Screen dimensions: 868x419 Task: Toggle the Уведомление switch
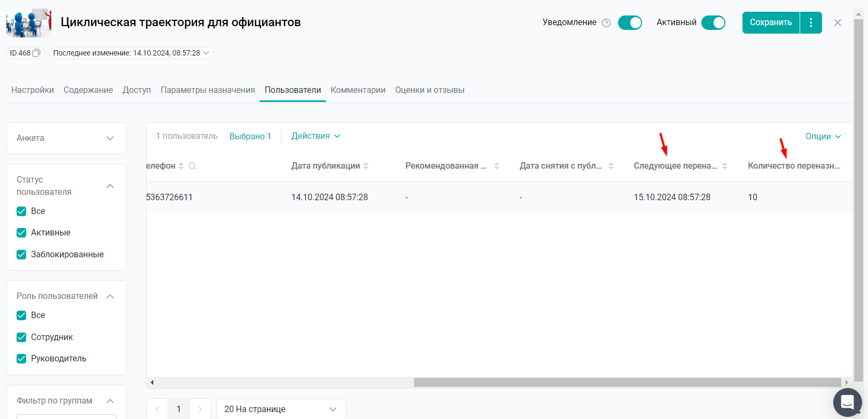coord(630,22)
